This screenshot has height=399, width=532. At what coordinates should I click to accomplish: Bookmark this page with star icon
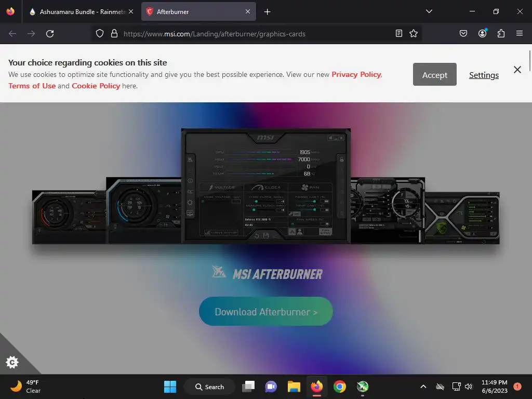coord(413,34)
